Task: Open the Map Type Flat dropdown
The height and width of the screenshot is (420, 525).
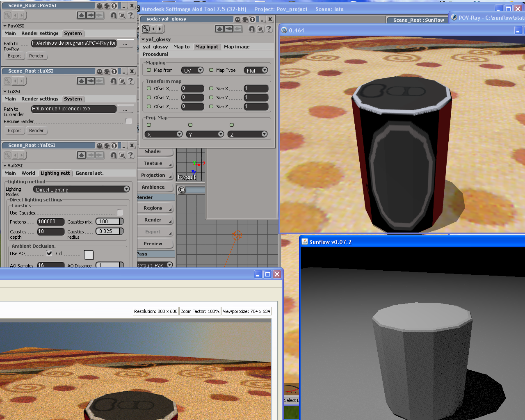Action: [x=256, y=71]
